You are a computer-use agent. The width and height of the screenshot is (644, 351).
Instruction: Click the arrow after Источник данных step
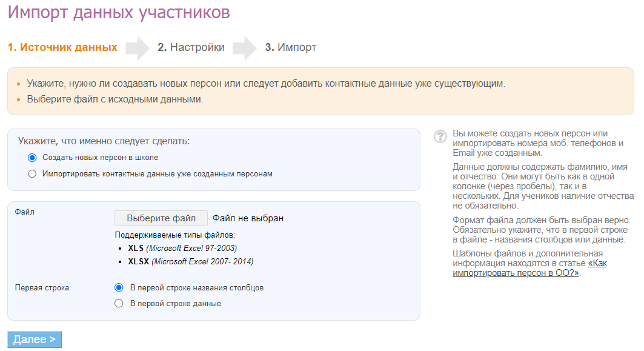coord(138,48)
